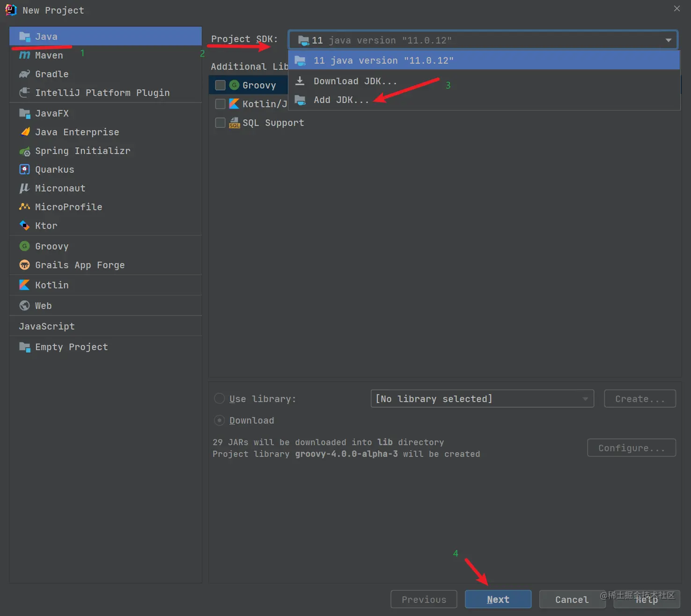The height and width of the screenshot is (616, 691).
Task: Click the Configure... button
Action: 632,448
